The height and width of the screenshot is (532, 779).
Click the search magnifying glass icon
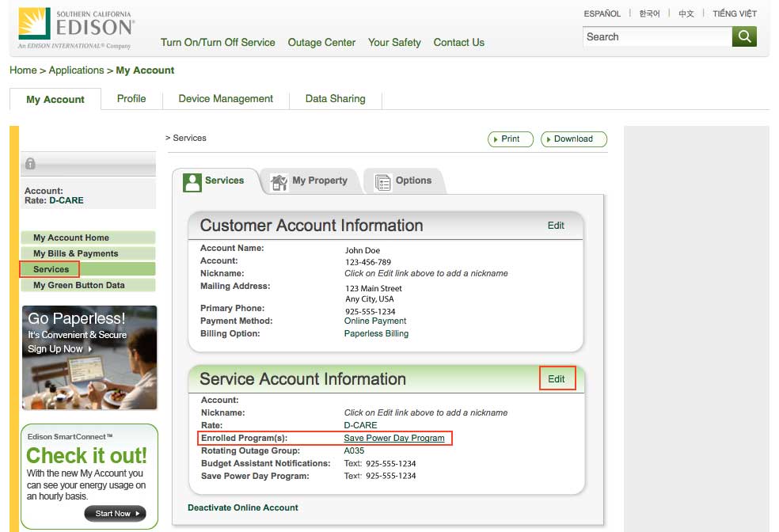[744, 36]
